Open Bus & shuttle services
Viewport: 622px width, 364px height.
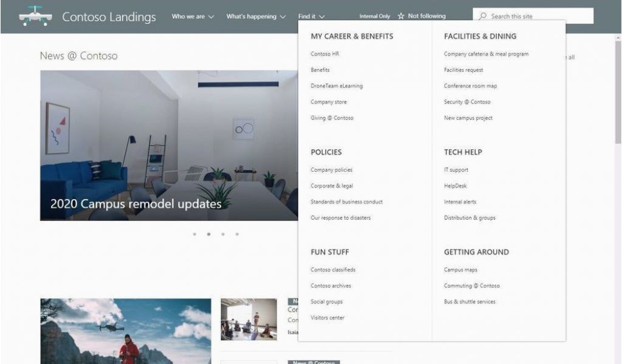coord(470,302)
